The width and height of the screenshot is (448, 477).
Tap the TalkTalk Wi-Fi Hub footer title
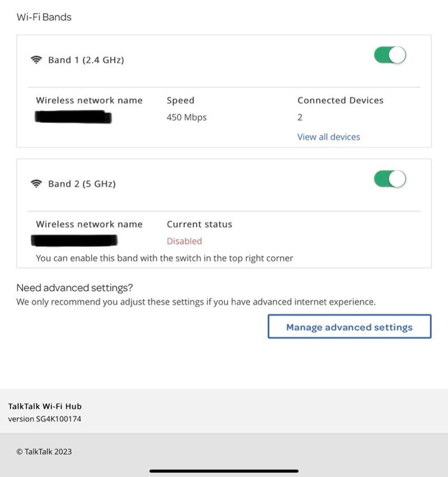[45, 406]
